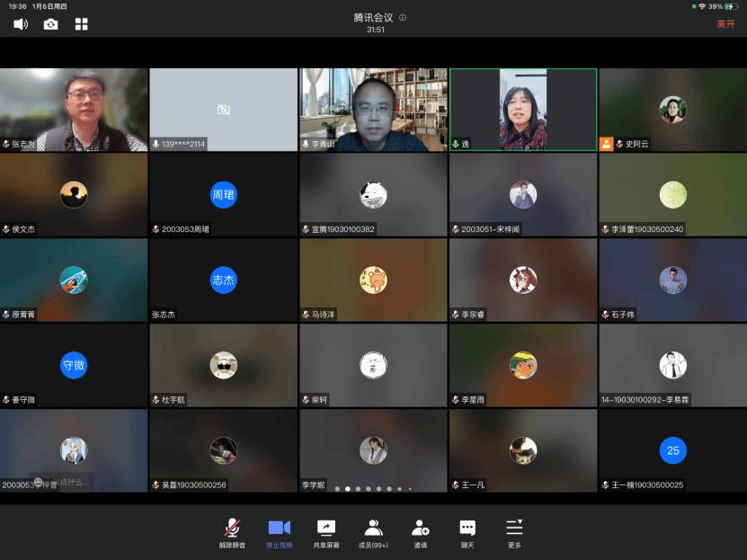Select 李青山 video tile with bookshelf
Screen dimensions: 747x560
coord(373,109)
